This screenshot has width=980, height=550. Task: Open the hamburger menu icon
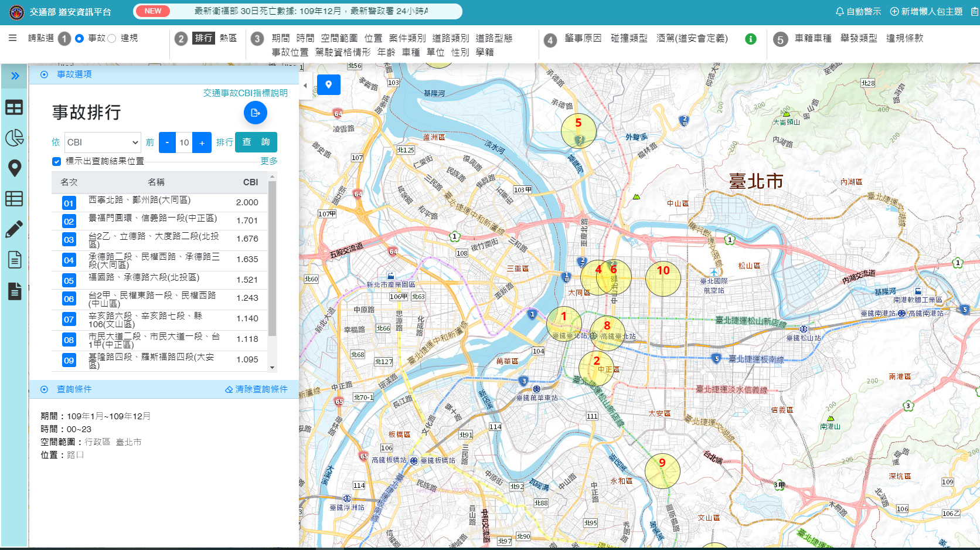[x=12, y=38]
